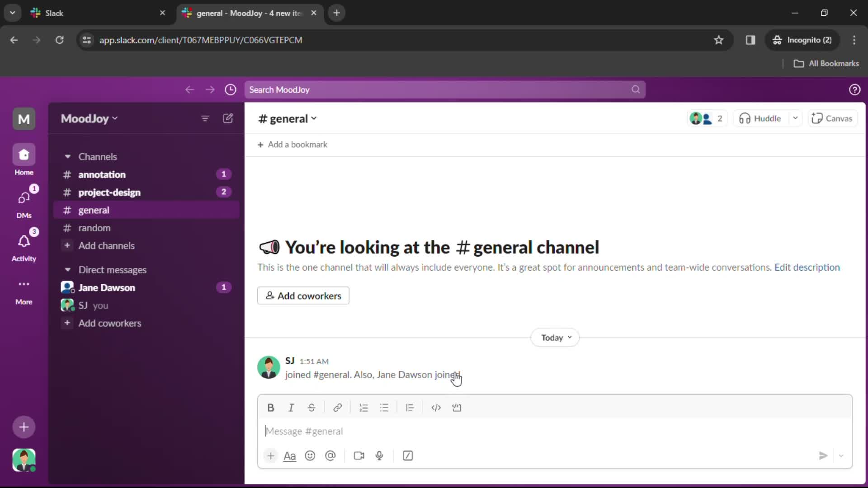Click the Search MoodJoy field
The height and width of the screenshot is (488, 868).
[x=445, y=89]
